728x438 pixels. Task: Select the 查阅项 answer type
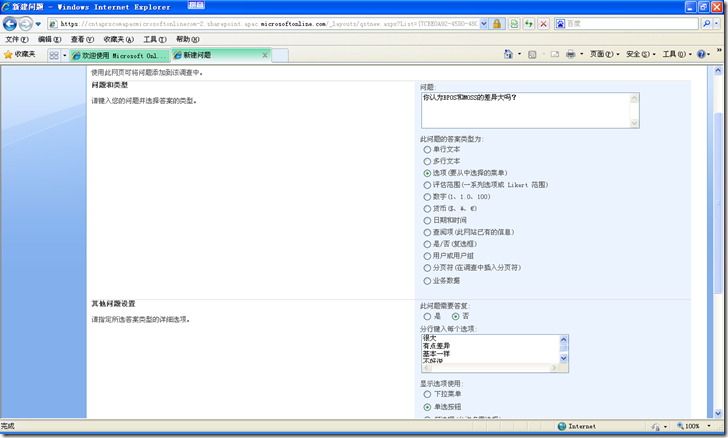(427, 232)
